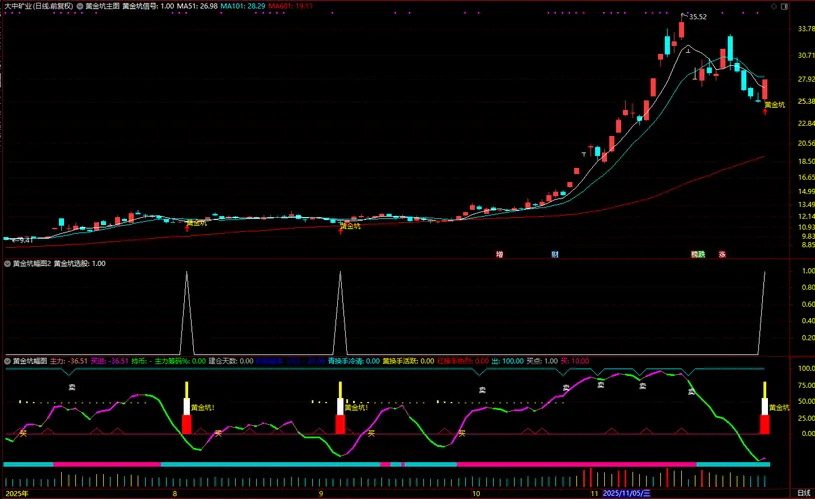This screenshot has height=499, width=815.
Task: Click the latest 黄金坑 bar in oscillator panel
Action: [x=765, y=408]
